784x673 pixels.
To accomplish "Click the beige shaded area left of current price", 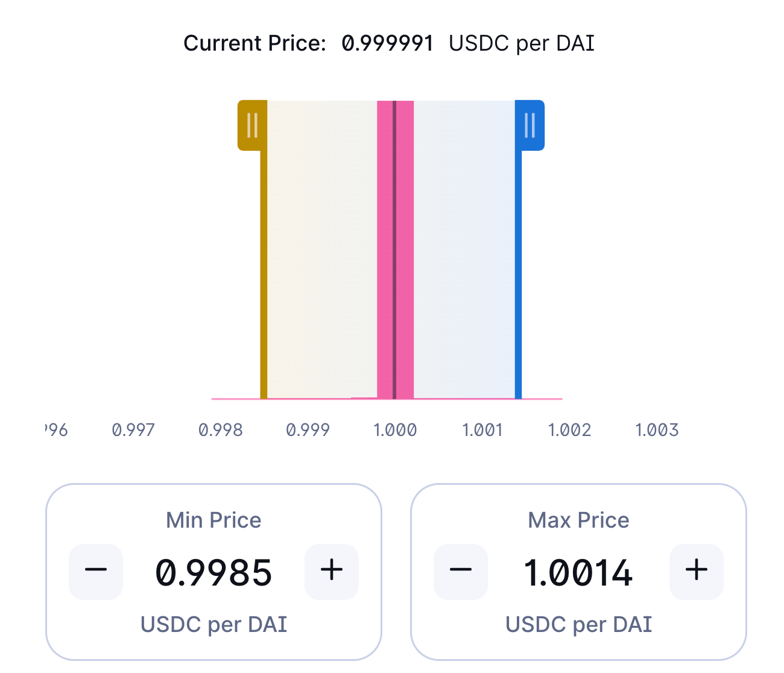I will (x=321, y=253).
